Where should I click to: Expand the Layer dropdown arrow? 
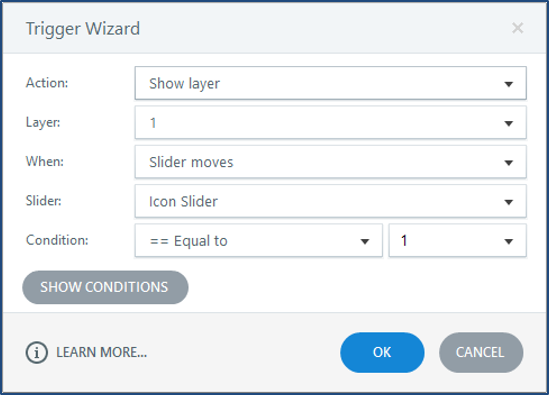pos(508,123)
